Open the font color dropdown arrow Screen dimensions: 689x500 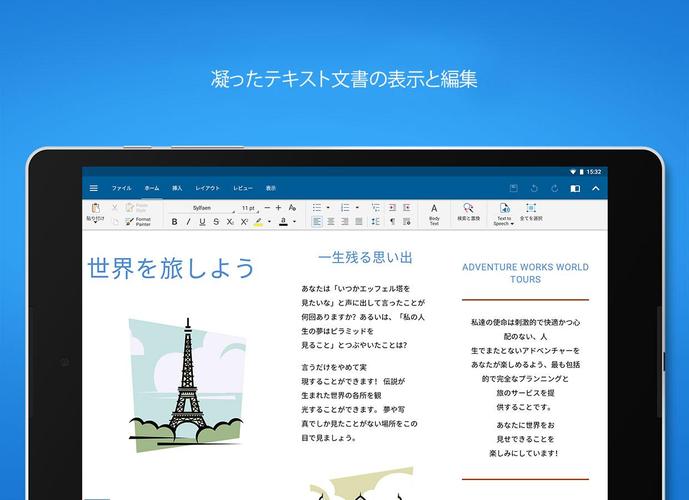[294, 222]
